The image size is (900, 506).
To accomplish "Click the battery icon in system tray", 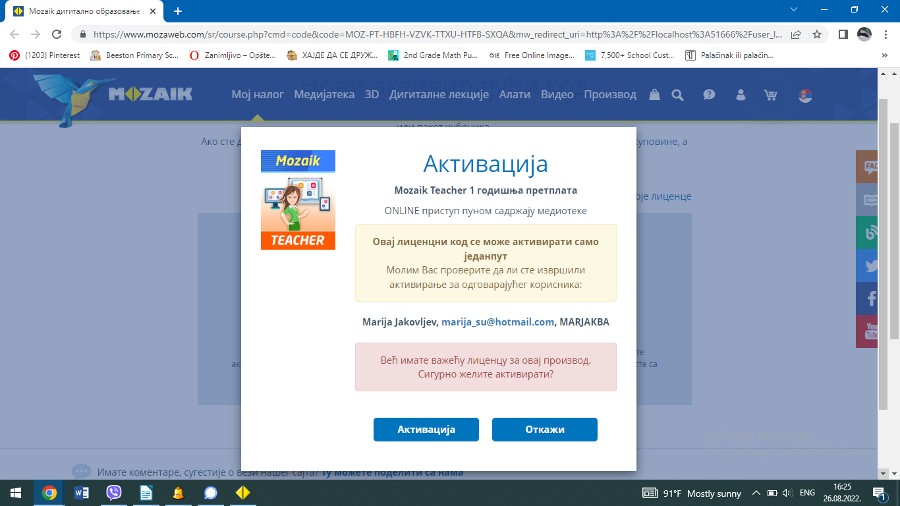I will 772,493.
